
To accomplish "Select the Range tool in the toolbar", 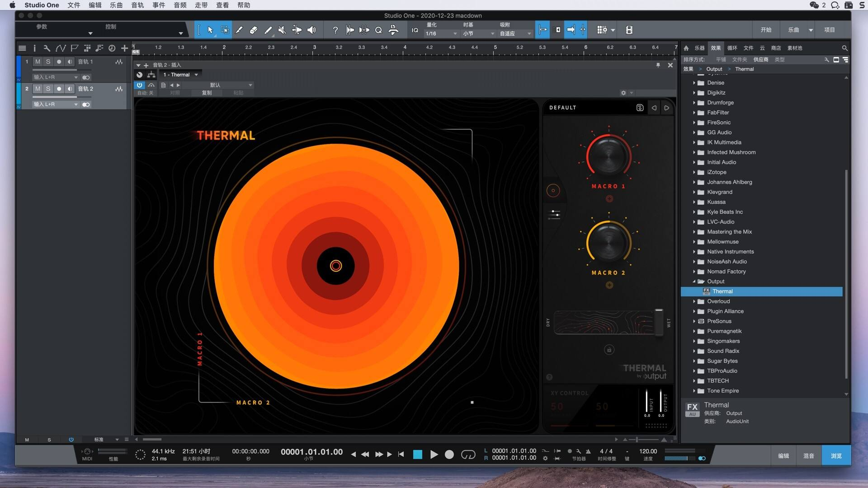I will point(225,30).
